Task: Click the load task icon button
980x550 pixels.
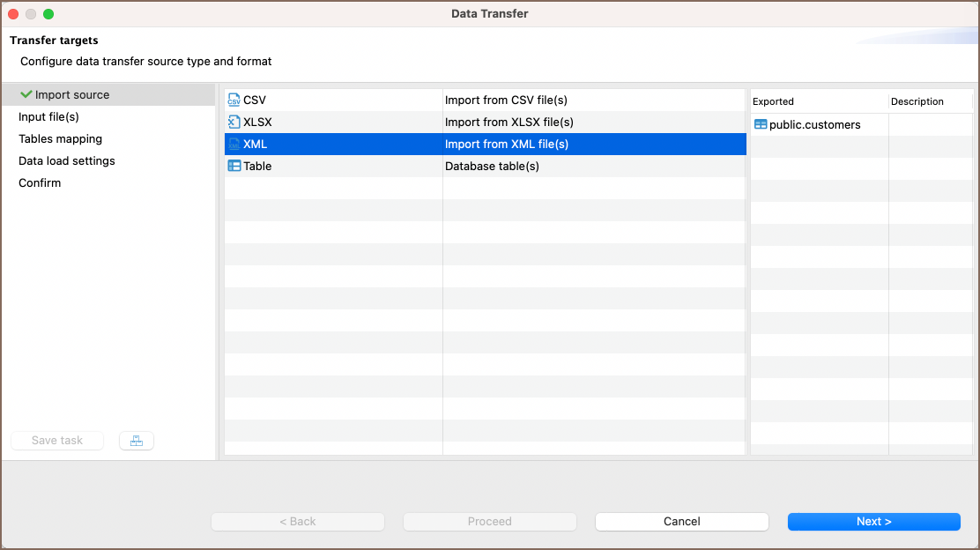Action: click(137, 441)
